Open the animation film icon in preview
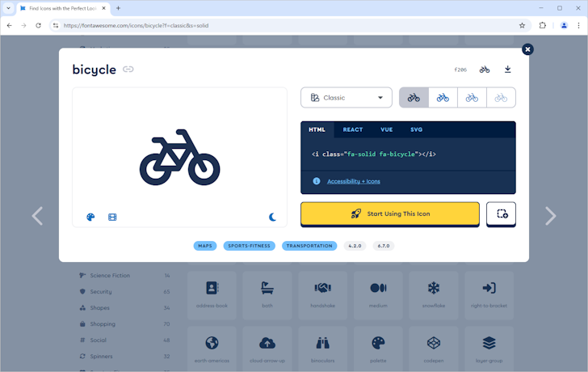 click(112, 217)
